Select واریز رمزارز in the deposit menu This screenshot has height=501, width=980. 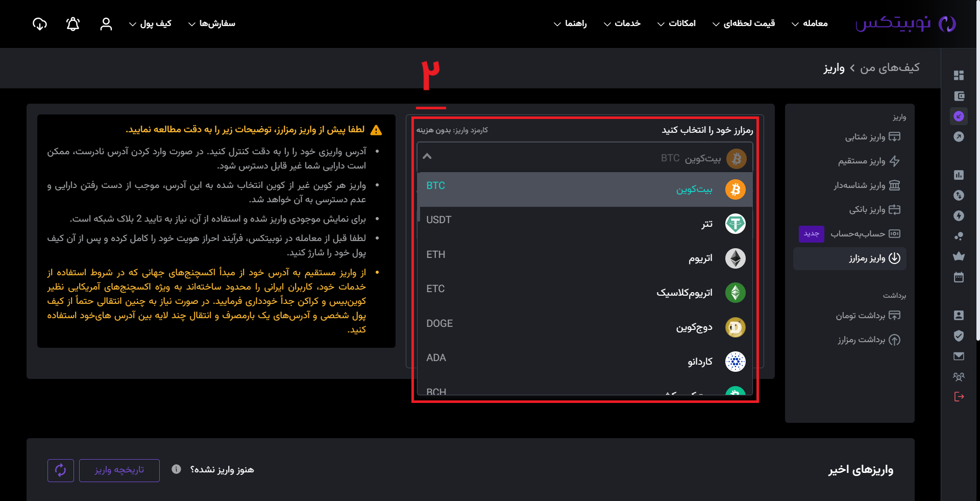(850, 258)
